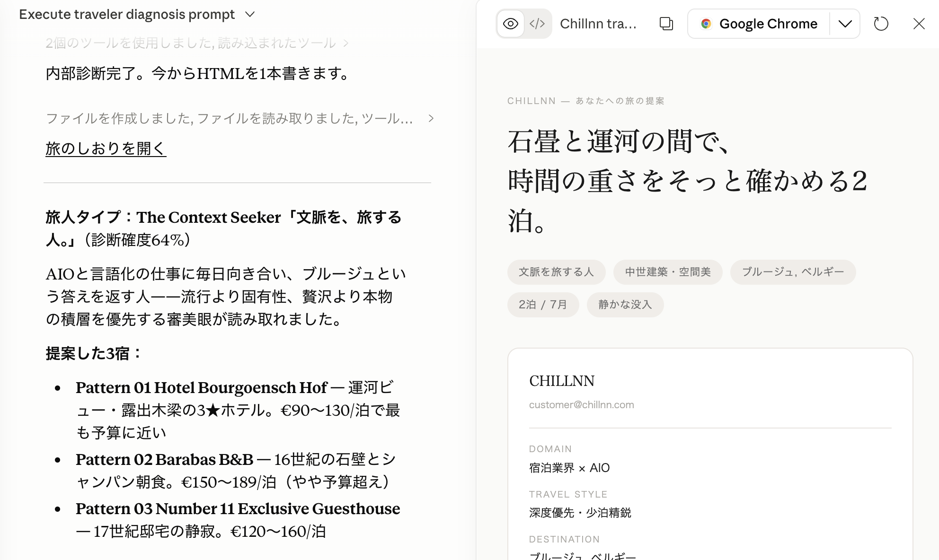The width and height of the screenshot is (939, 560).
Task: Open in Google Chrome button
Action: 759,24
